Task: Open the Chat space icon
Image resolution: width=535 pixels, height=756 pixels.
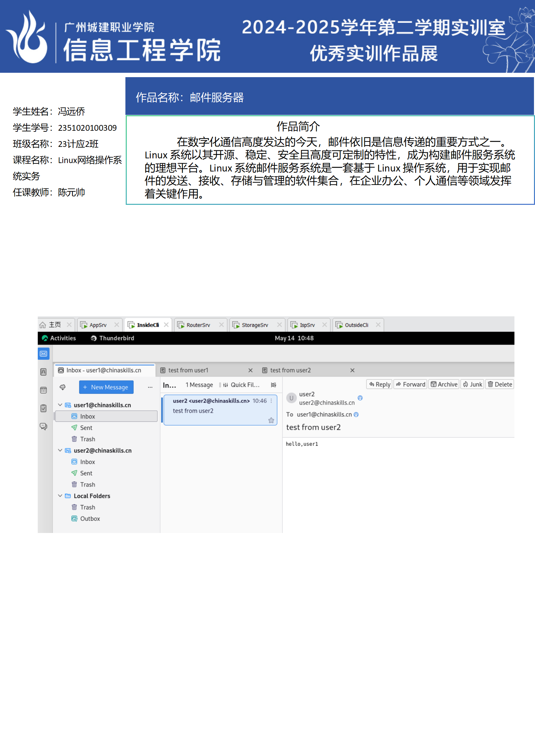Action: pyautogui.click(x=43, y=427)
